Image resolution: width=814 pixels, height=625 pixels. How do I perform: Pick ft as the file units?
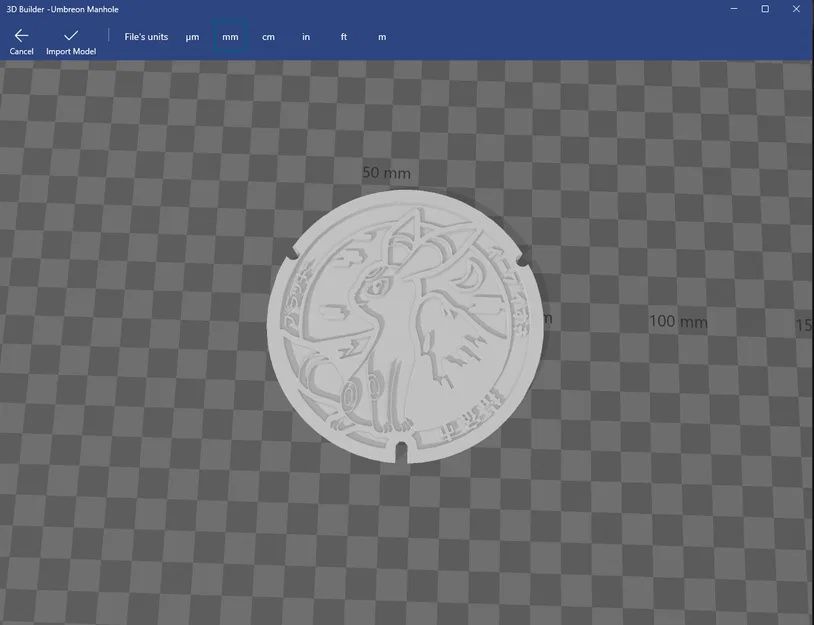pos(344,37)
